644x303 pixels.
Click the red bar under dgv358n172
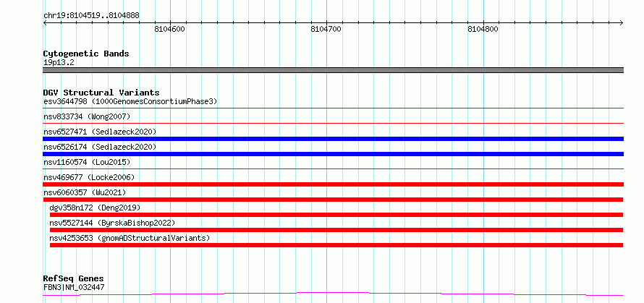click(x=336, y=215)
